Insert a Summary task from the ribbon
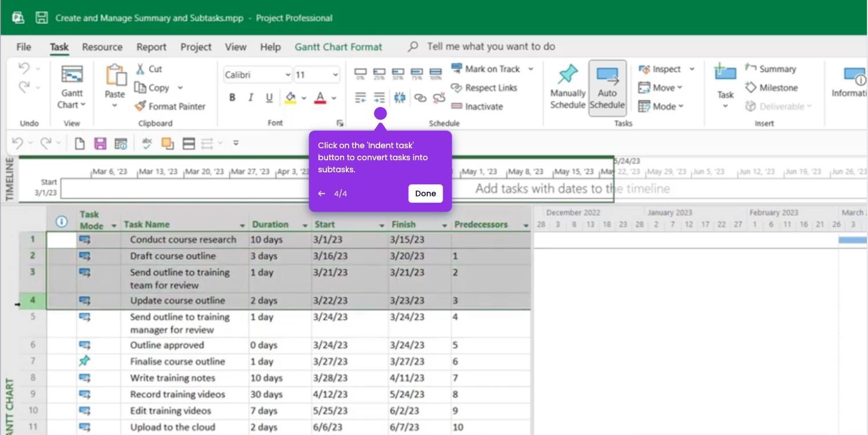The width and height of the screenshot is (868, 435). coord(770,69)
